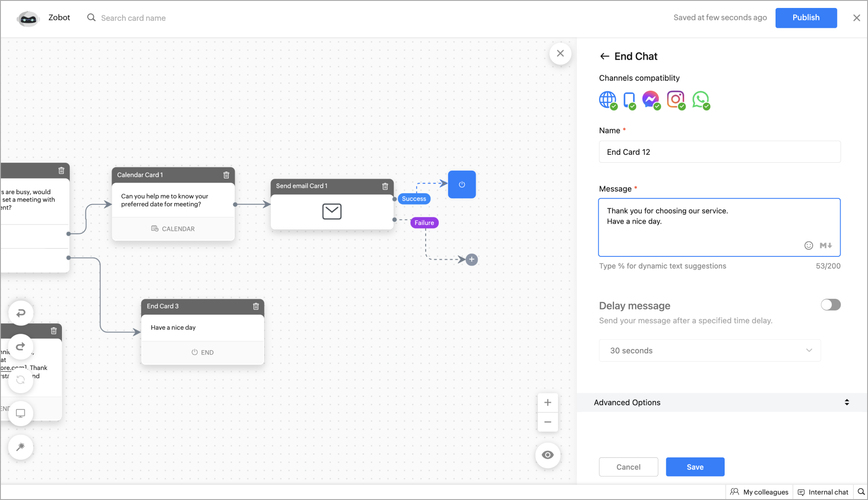The height and width of the screenshot is (500, 868).
Task: Go back using End Chat arrow
Action: [x=604, y=56]
